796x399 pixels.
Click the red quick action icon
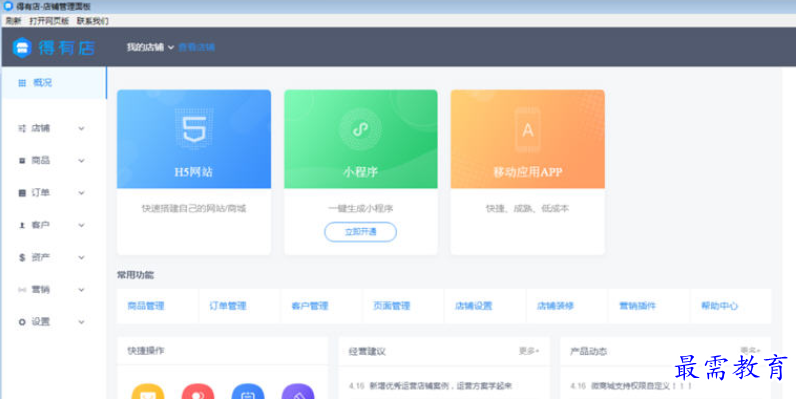[198, 392]
